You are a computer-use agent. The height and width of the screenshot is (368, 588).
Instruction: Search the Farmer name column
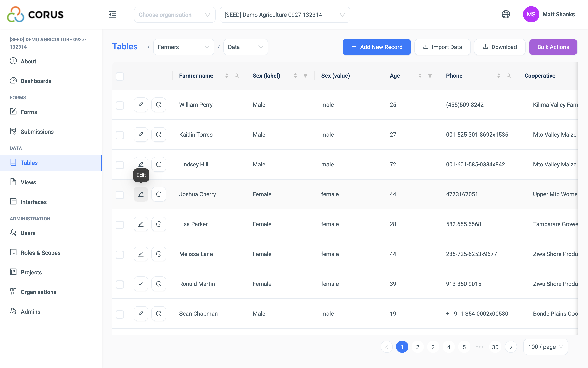coord(237,76)
